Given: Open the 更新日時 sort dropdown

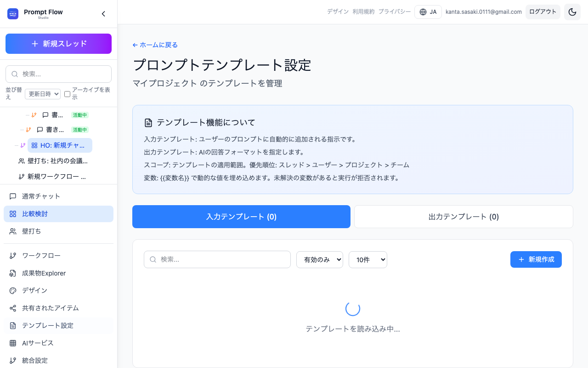Looking at the screenshot, I should point(43,94).
